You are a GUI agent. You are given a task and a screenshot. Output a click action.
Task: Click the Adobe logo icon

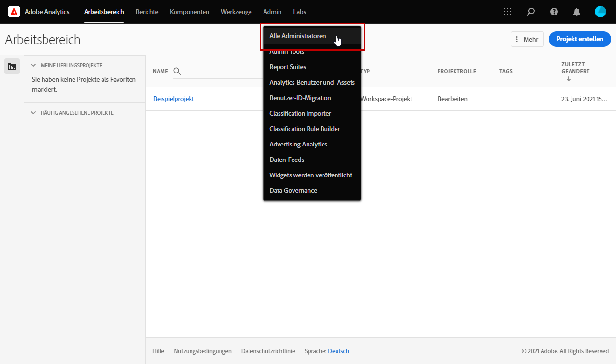14,12
